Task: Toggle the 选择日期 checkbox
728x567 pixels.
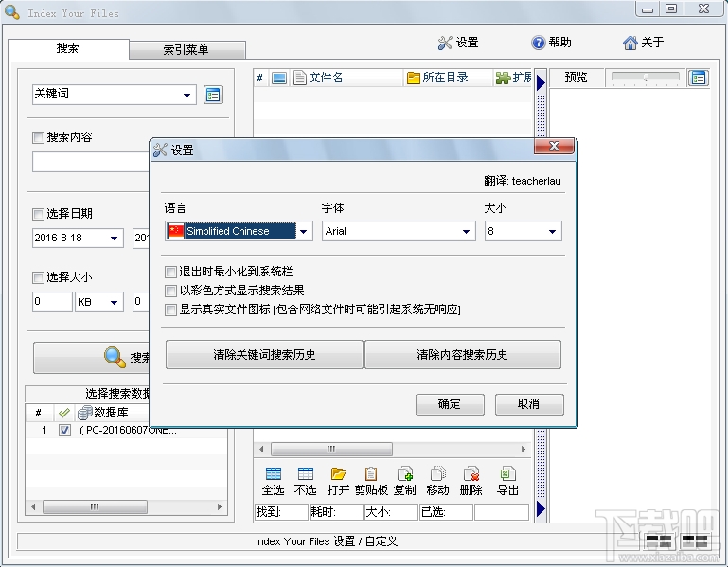Action: [38, 214]
